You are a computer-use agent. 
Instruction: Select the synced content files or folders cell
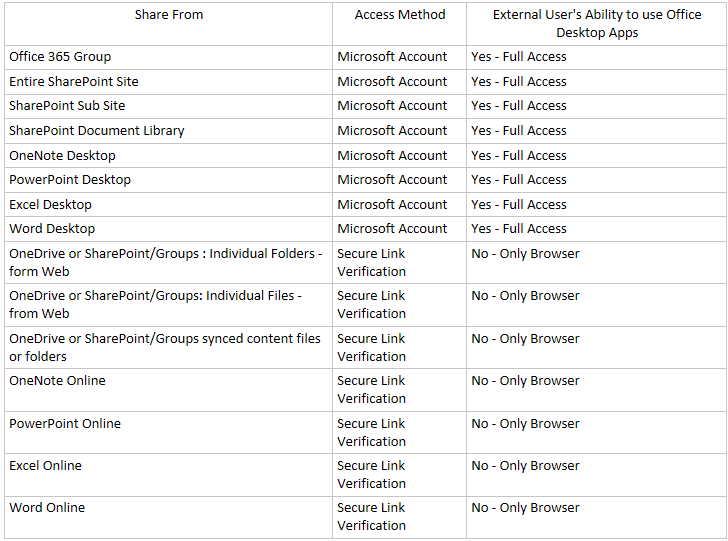[165, 347]
